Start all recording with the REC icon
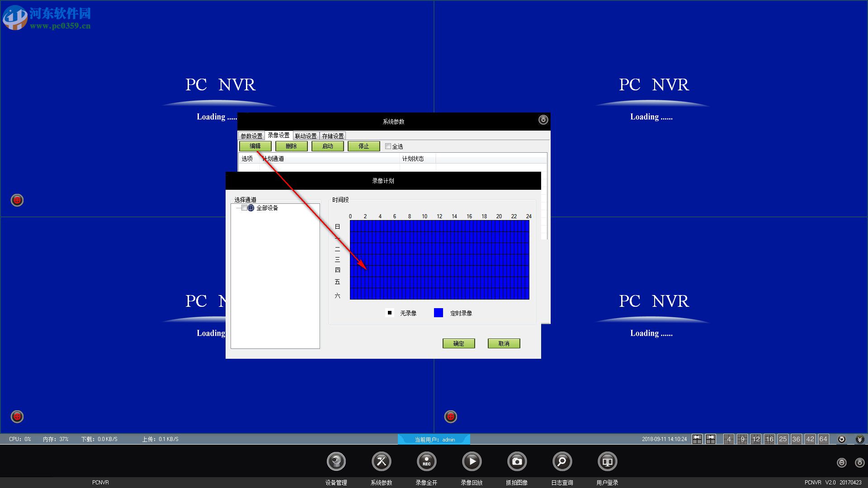The image size is (868, 488). [x=426, y=461]
